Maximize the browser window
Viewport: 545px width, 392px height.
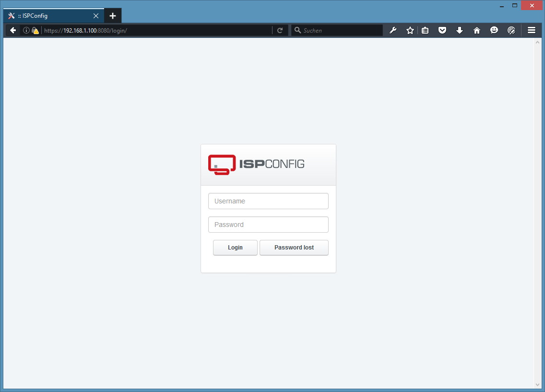[515, 6]
